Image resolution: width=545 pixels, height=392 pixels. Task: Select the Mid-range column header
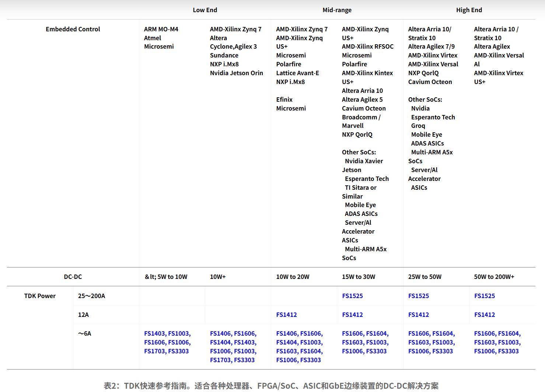[x=337, y=10]
